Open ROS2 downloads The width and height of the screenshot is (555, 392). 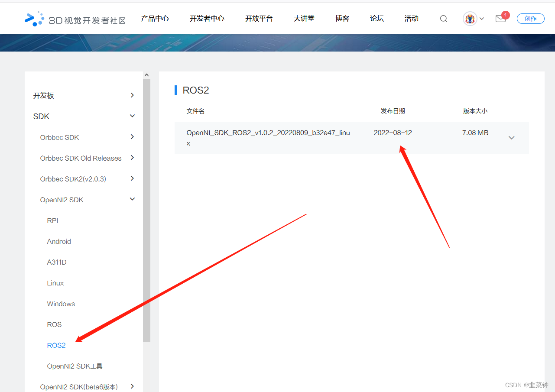pos(56,345)
